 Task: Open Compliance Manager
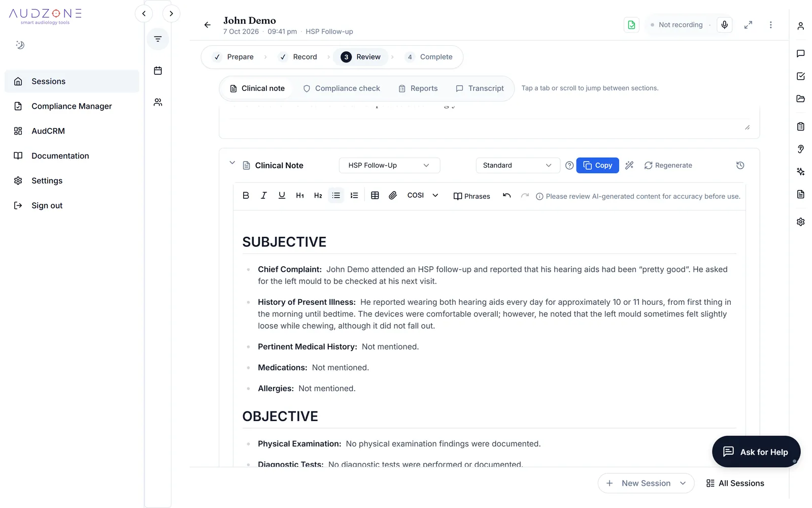(72, 106)
